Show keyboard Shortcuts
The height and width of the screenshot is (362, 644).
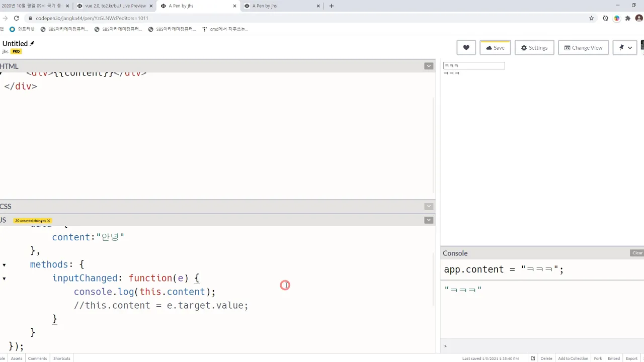61,358
